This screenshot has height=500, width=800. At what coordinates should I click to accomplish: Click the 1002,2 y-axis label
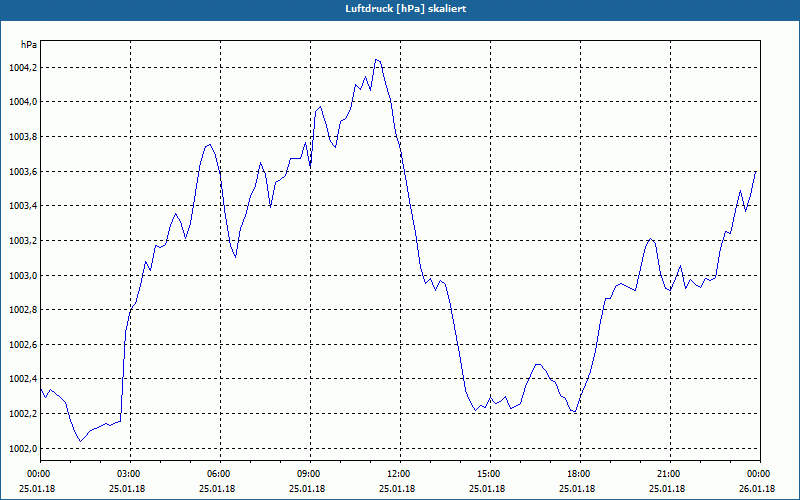23,414
